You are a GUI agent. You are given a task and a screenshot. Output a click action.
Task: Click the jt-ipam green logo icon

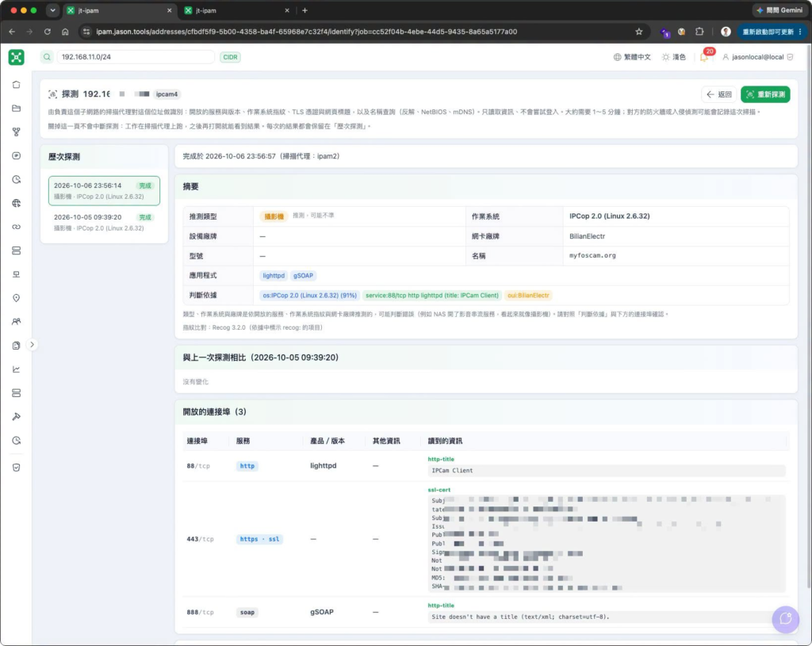[x=17, y=57]
